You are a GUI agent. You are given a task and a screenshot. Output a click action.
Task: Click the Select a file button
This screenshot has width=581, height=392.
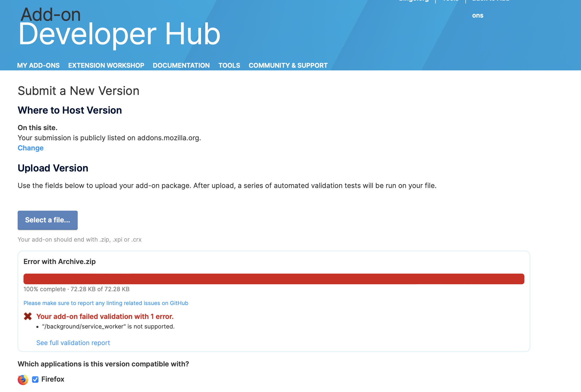coord(48,220)
